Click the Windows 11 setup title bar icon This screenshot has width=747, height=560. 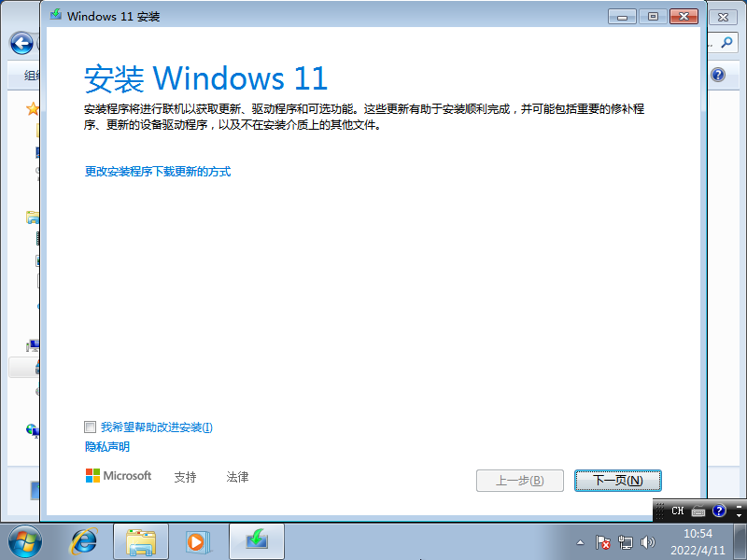(x=56, y=15)
